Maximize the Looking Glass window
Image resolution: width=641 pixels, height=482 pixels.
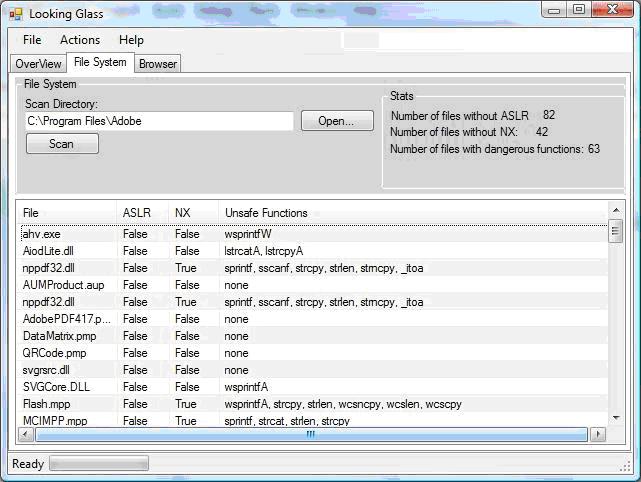(x=578, y=9)
